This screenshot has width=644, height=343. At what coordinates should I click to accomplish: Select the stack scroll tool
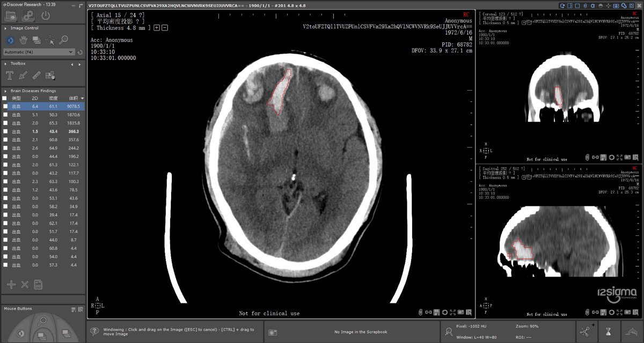tap(36, 40)
